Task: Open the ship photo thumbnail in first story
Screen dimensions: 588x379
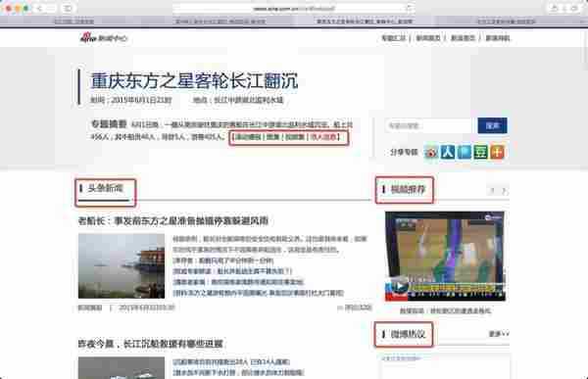Action: (122, 265)
